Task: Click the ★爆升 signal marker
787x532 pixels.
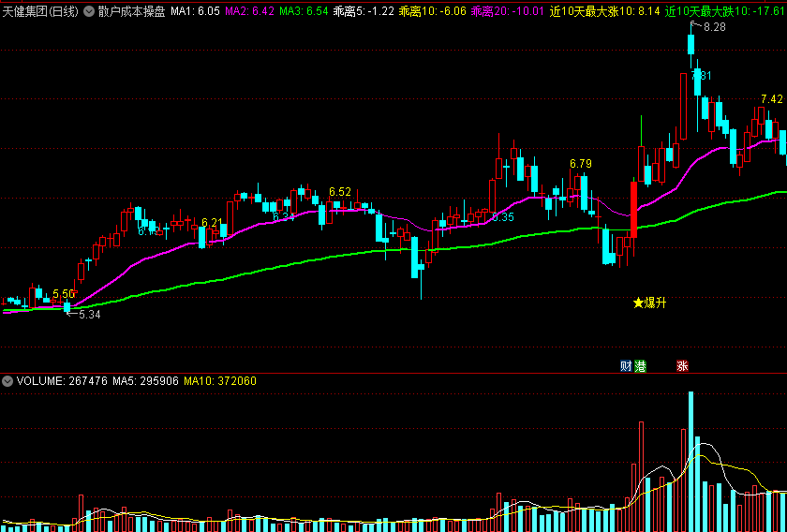Action: (649, 303)
